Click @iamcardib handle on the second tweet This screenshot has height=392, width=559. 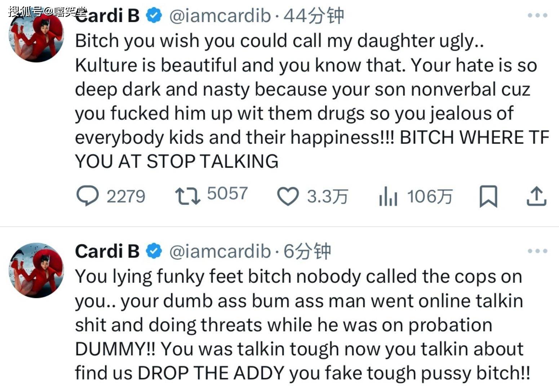[220, 251]
